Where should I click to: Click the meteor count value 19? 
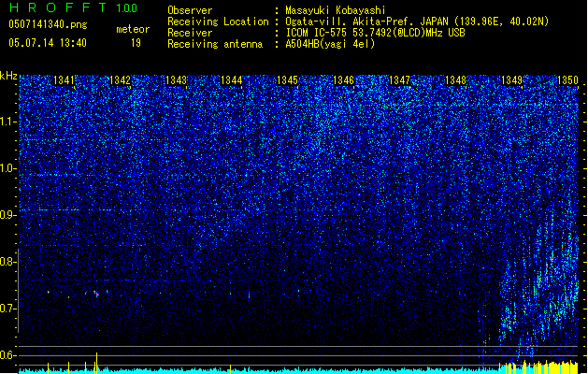(x=136, y=43)
